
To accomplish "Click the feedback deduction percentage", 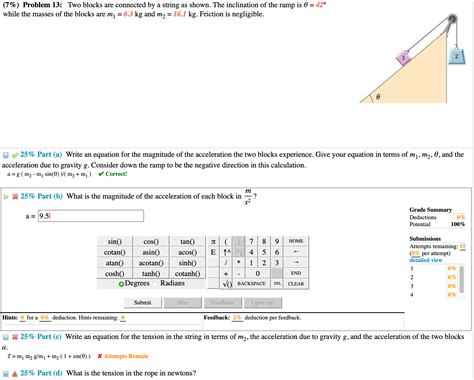I will coord(237,318).
